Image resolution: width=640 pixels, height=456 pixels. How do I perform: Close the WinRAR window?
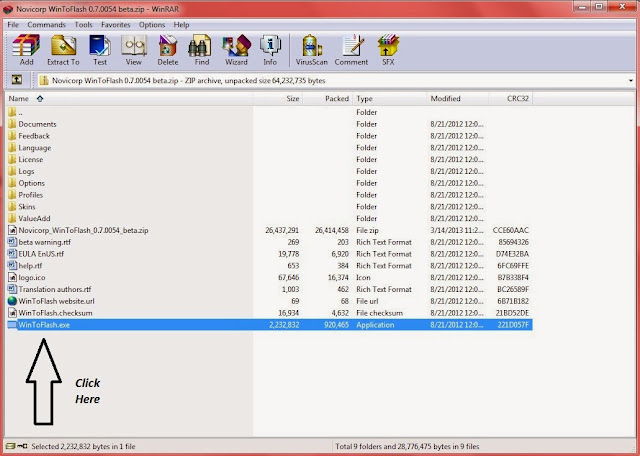pyautogui.click(x=622, y=7)
